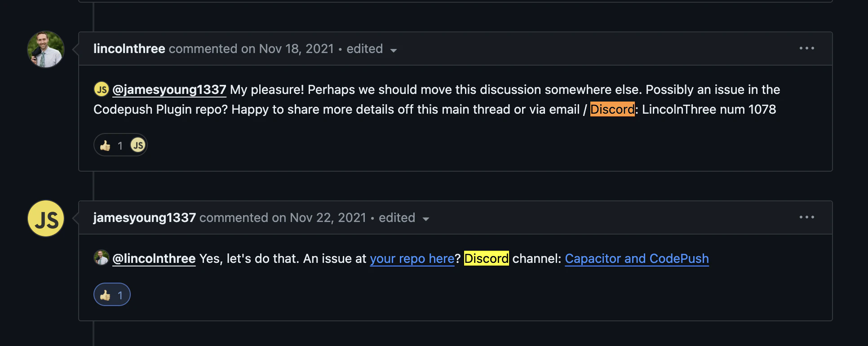
Task: Click the JS reactor avatar in the reaction pill
Action: 138,145
